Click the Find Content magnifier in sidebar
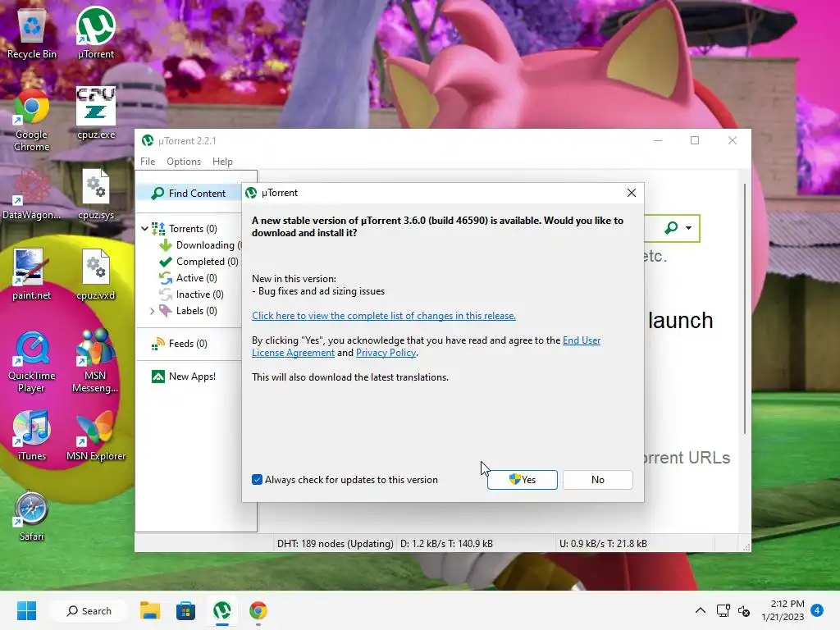The image size is (840, 630). 157,194
